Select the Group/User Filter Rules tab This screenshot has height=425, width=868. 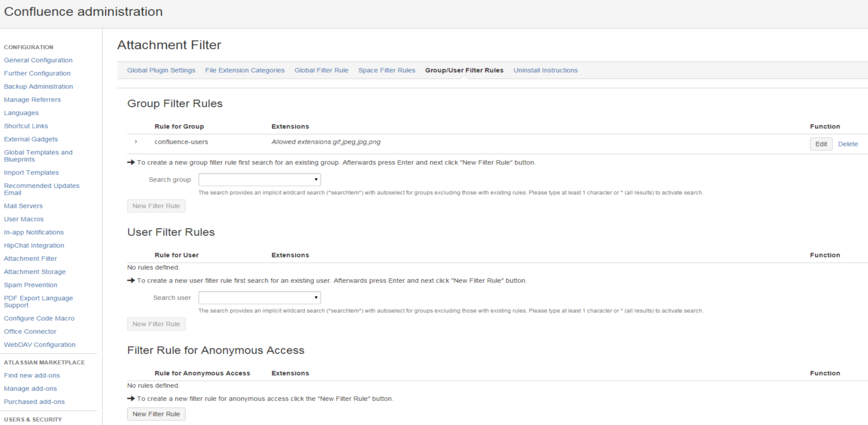click(x=464, y=70)
